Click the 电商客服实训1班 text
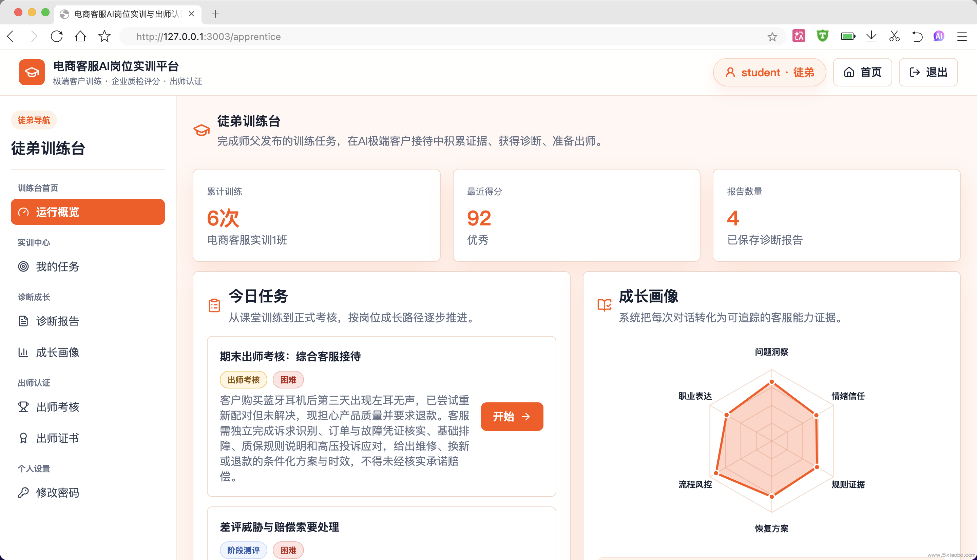This screenshot has height=560, width=977. coord(247,240)
